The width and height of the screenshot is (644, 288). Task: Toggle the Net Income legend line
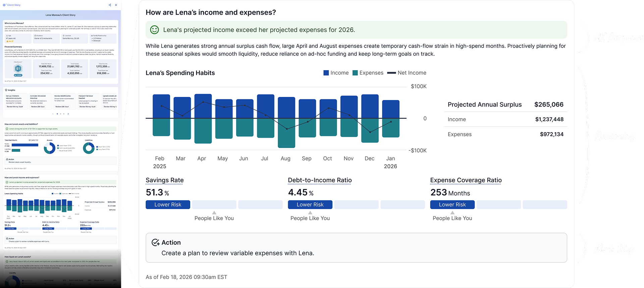point(391,73)
